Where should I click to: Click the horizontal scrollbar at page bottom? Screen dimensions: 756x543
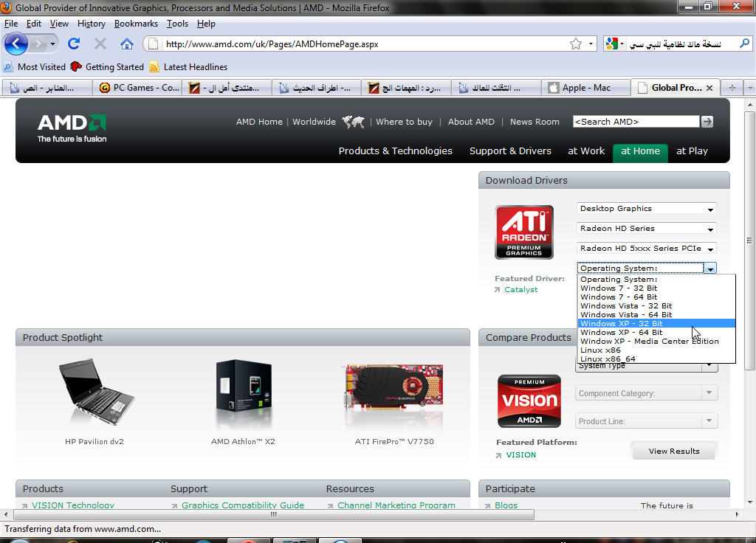pos(273,514)
